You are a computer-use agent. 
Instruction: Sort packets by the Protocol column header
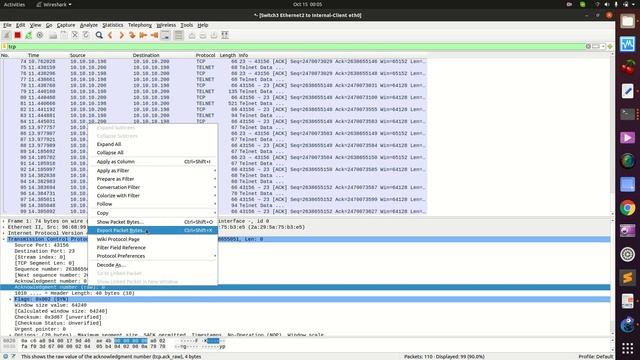click(x=205, y=55)
